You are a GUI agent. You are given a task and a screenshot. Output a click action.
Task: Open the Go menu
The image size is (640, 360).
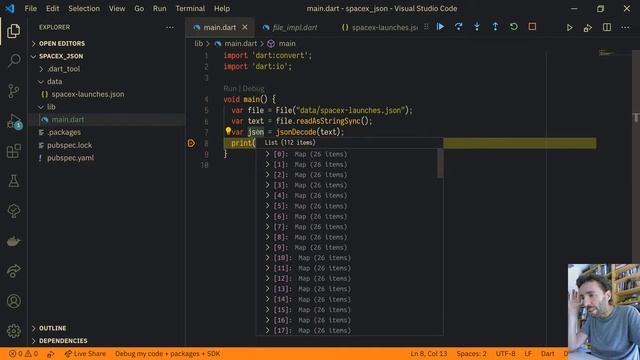point(139,9)
